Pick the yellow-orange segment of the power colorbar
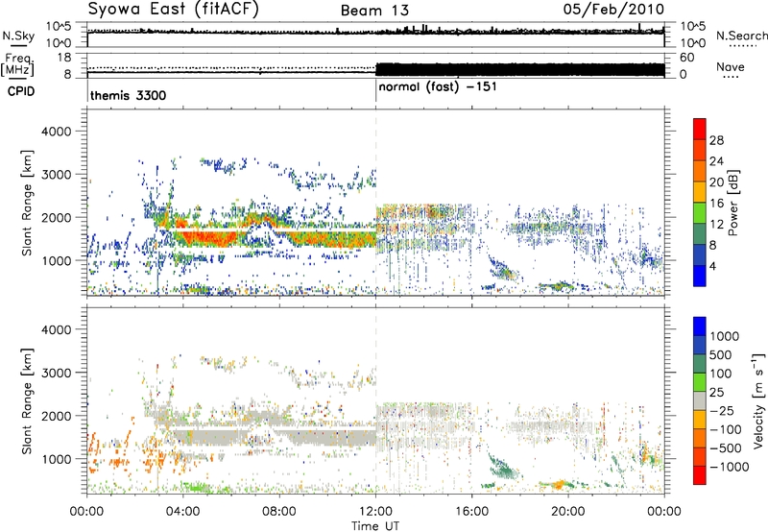 pyautogui.click(x=700, y=192)
